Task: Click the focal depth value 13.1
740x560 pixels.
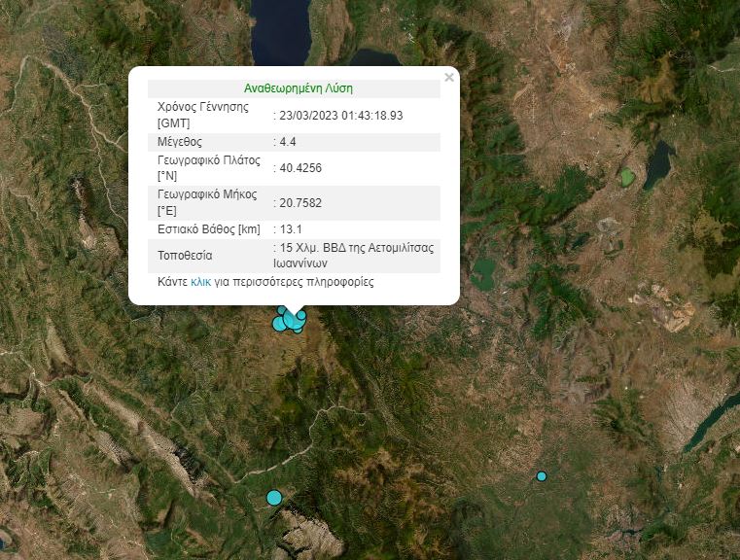Action: pyautogui.click(x=291, y=229)
